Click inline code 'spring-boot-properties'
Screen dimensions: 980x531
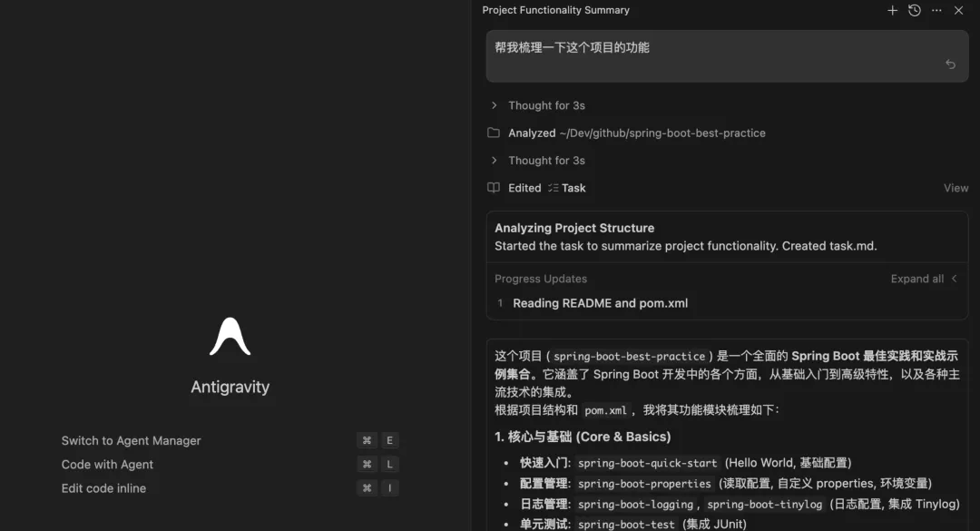[x=644, y=484]
